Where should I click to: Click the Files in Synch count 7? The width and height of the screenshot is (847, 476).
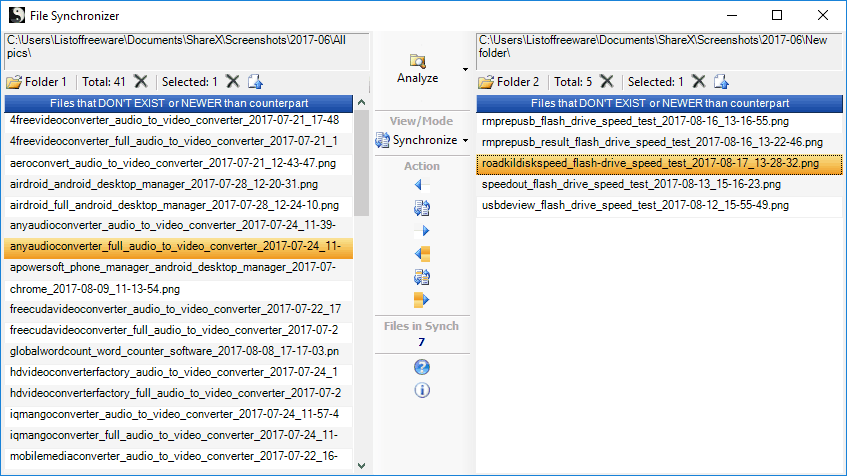[x=421, y=342]
